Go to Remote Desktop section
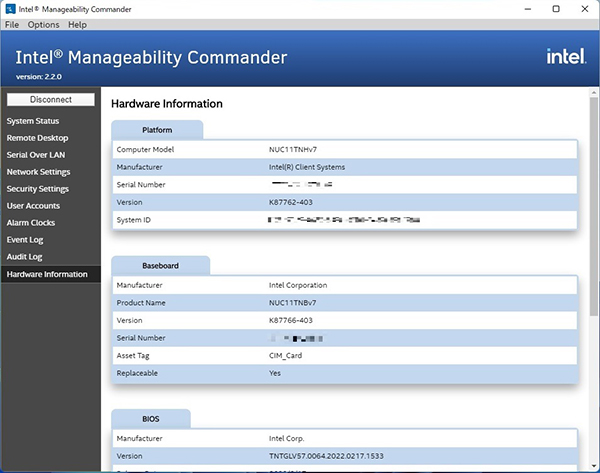Viewport: 600px width, 473px height. [x=37, y=138]
